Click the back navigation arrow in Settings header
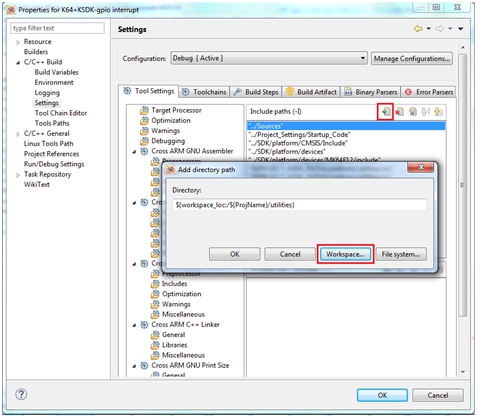The image size is (483, 419). pyautogui.click(x=418, y=29)
